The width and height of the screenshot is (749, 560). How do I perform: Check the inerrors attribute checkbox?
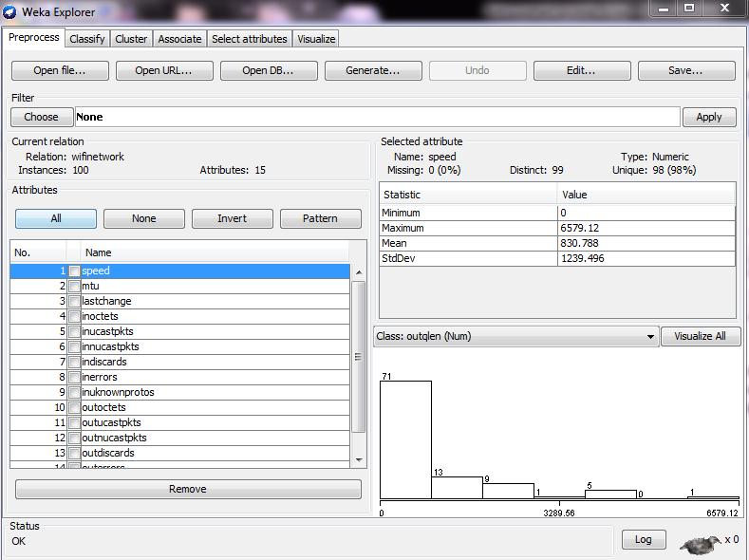(74, 377)
